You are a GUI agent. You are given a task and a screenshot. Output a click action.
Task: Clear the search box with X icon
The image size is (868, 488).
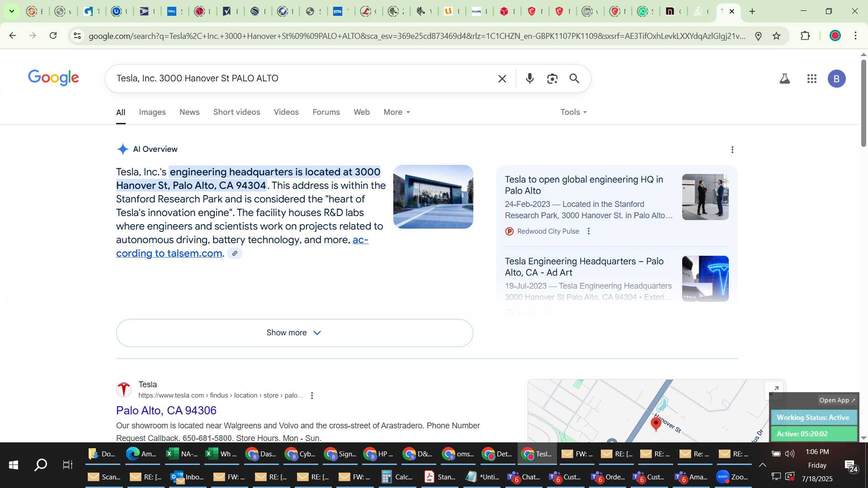(502, 79)
